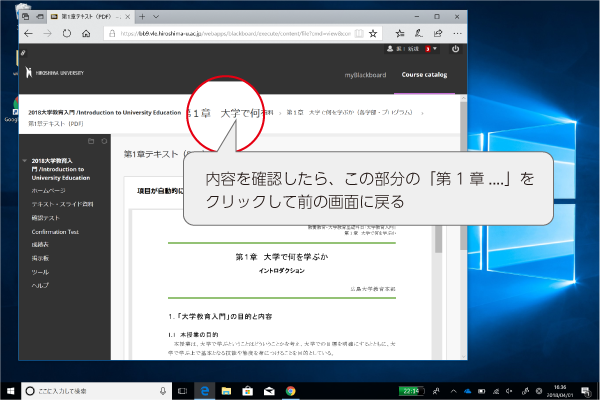600x400 pixels.
Task: Open 掲示板 in course menu
Action: [40, 258]
